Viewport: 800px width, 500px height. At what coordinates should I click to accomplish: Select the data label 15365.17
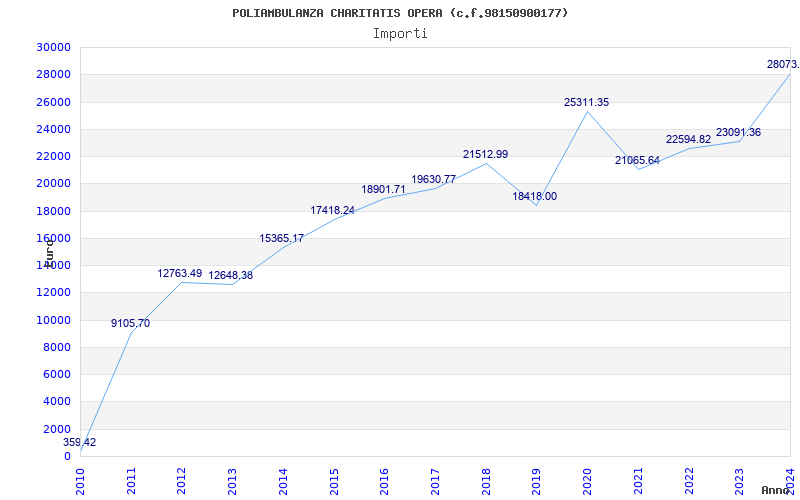(x=282, y=238)
